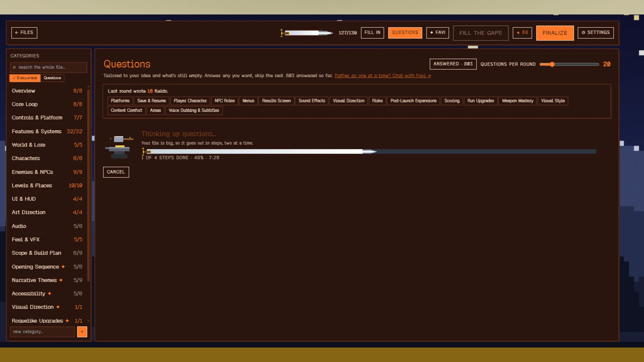The width and height of the screenshot is (644, 362).
Task: Click the search the whole file field
Action: (x=48, y=67)
